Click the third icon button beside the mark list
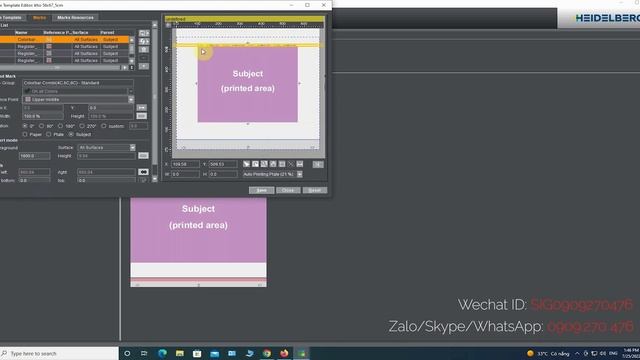Image resolution: width=640 pixels, height=360 pixels. click(144, 49)
